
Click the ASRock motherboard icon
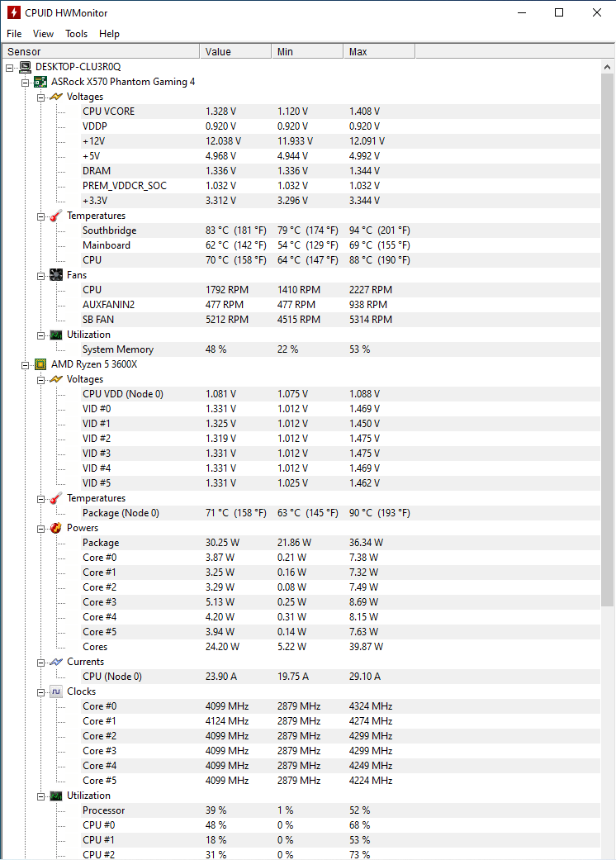click(40, 82)
